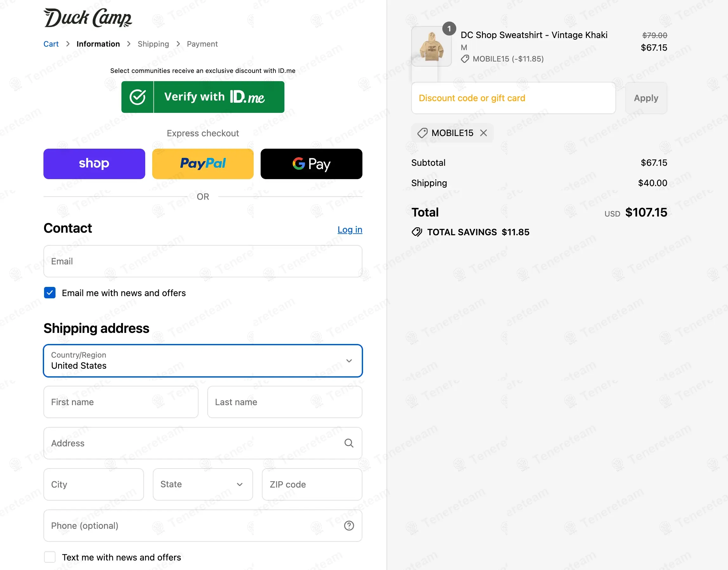Uncheck Email me with news and offers
The image size is (728, 570).
tap(50, 293)
